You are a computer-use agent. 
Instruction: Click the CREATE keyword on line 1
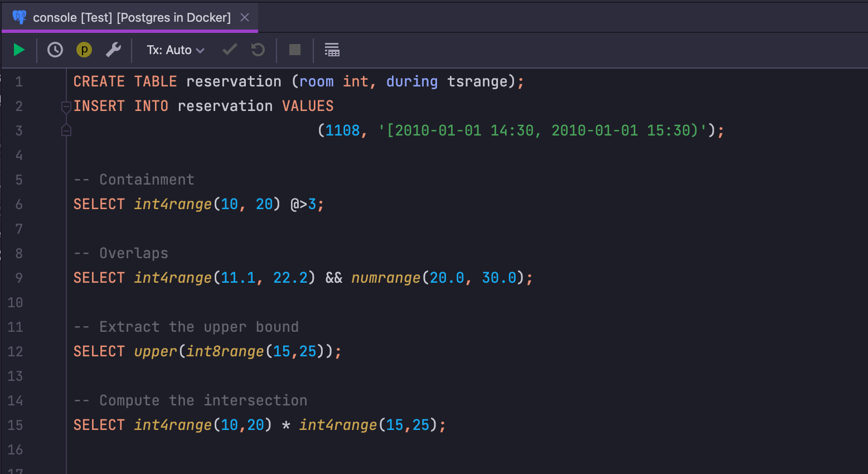click(x=99, y=81)
